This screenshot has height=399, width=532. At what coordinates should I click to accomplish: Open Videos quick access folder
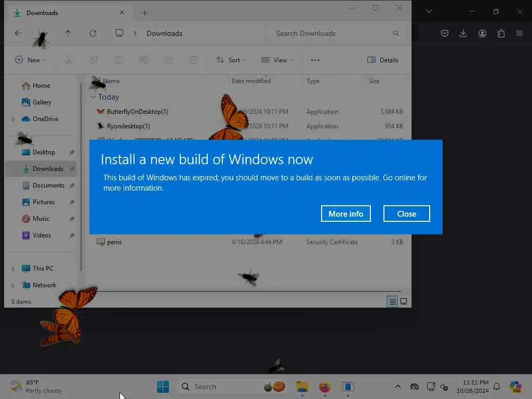(41, 235)
